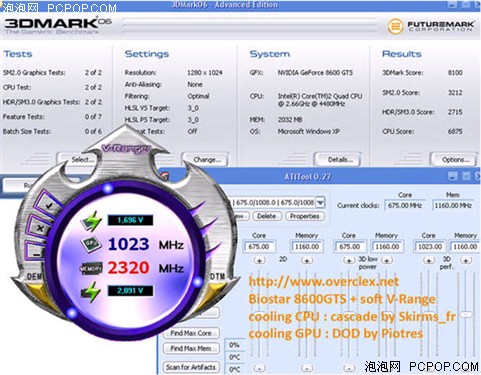Image resolution: width=481 pixels, height=375 pixels.
Task: Click the 2D Core 675.00 input field
Action: pos(259,247)
